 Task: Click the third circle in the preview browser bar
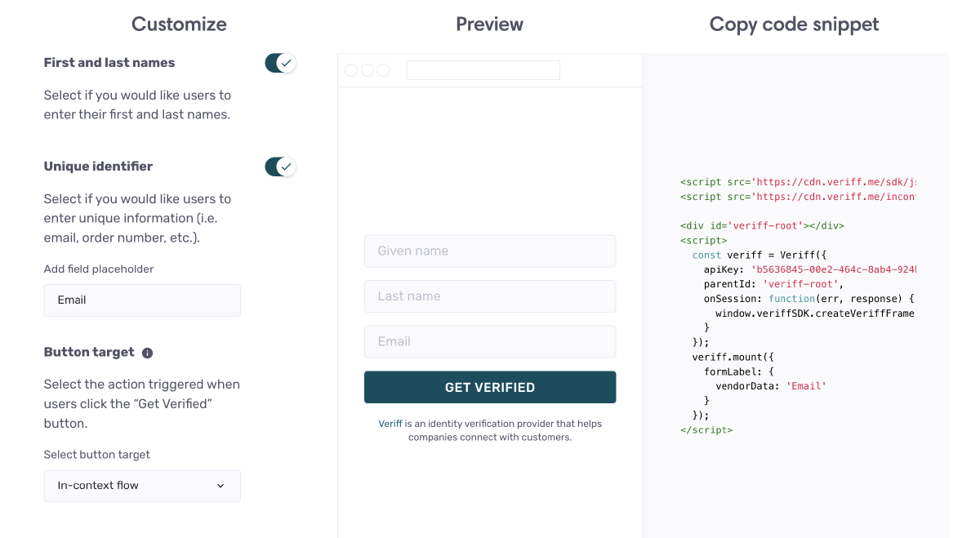(x=383, y=70)
